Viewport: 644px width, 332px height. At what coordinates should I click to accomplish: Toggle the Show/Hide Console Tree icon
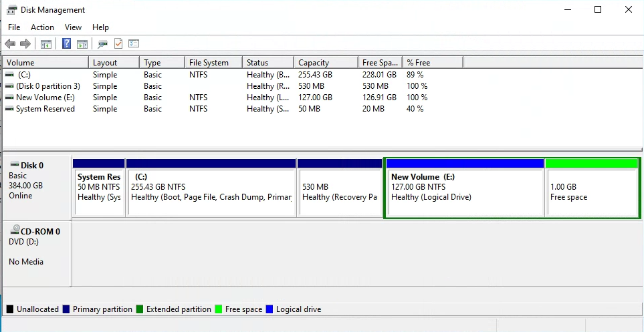pyautogui.click(x=46, y=44)
